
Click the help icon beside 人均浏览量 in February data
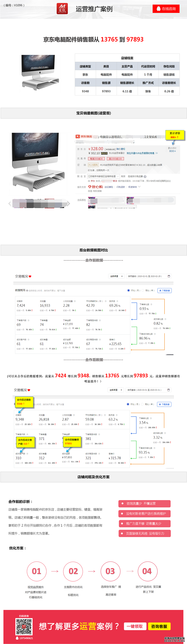75,301
